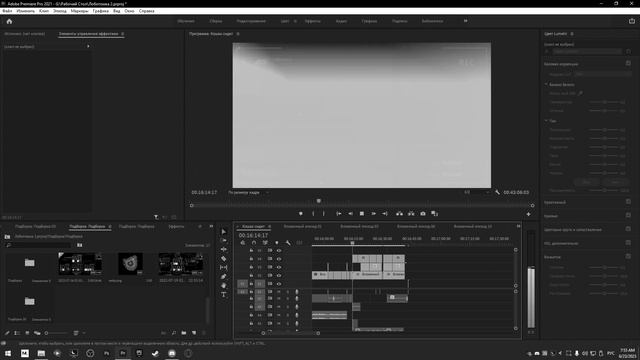Open playback resolution dropdown
Image resolution: width=640 pixels, height=360 pixels.
click(476, 192)
